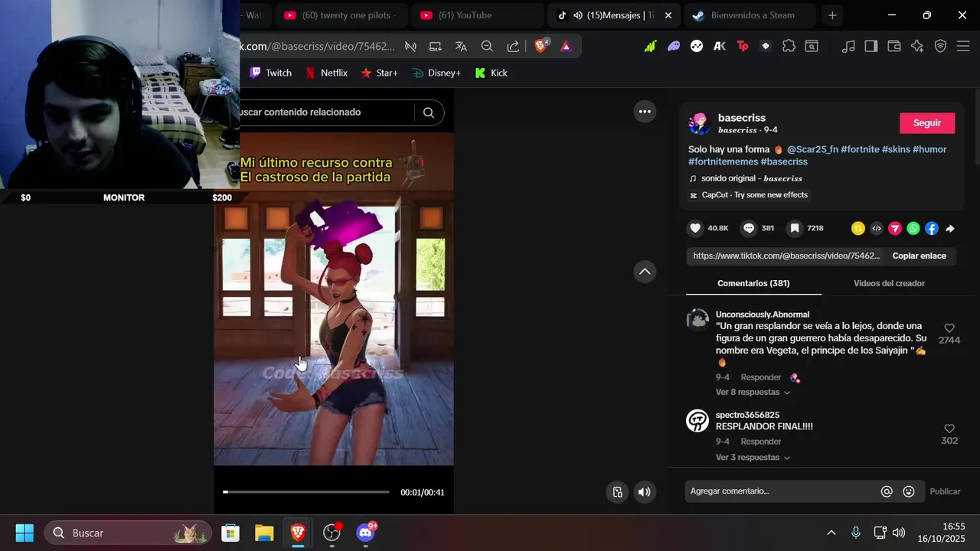Switch to 'Bienvenidos a Steam' tab
980x551 pixels.
pos(750,15)
